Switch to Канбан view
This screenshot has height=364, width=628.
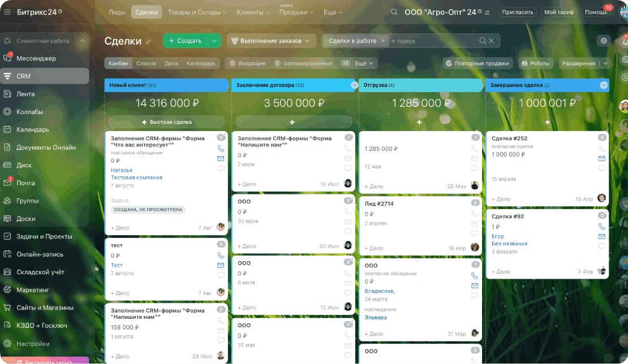click(118, 63)
